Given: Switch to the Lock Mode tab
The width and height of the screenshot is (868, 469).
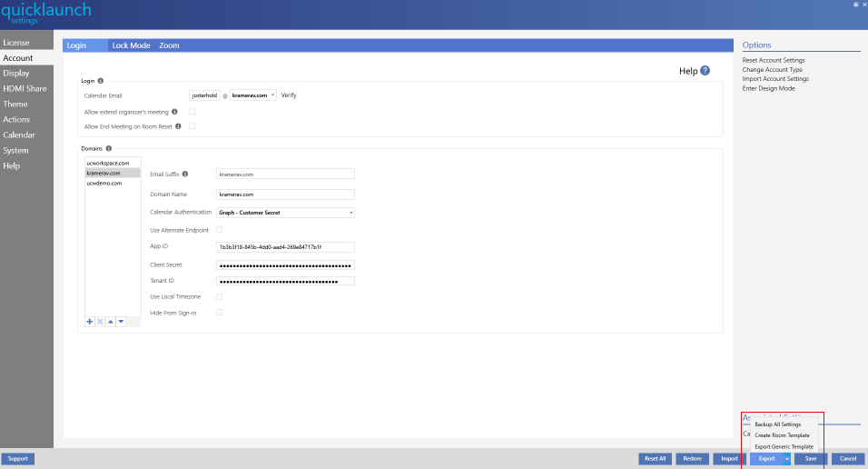Looking at the screenshot, I should 131,45.
